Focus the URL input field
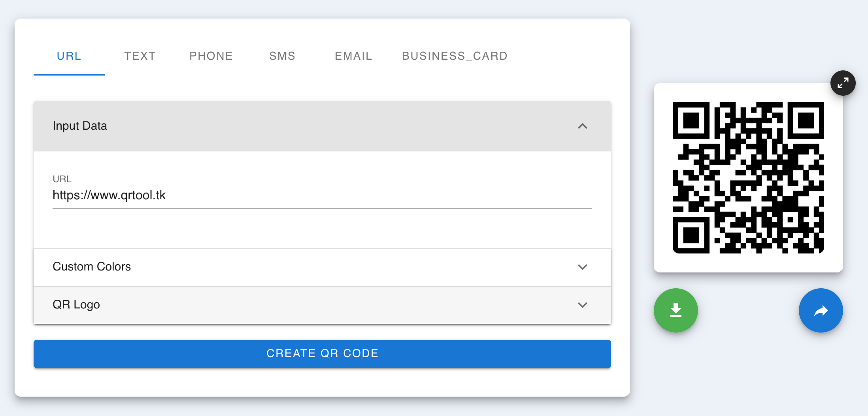The width and height of the screenshot is (868, 416). (322, 195)
